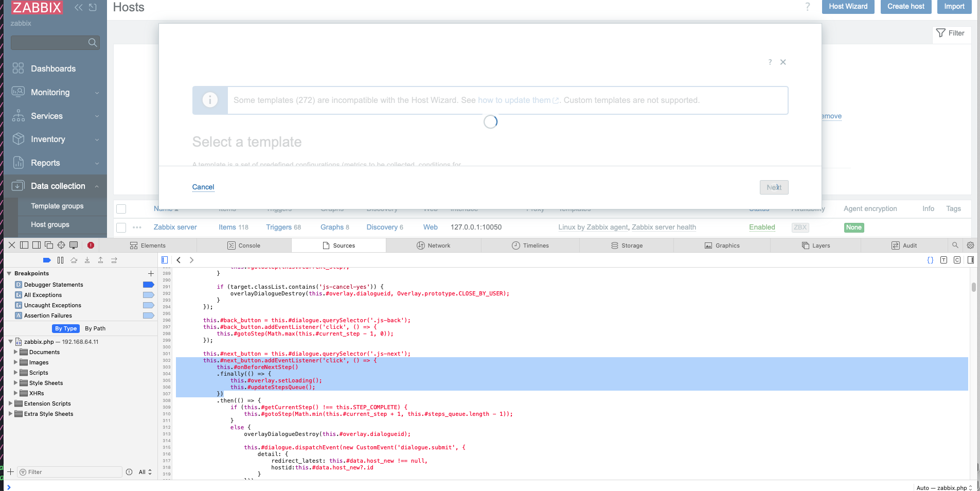
Task: Click the Create host button
Action: pyautogui.click(x=905, y=7)
